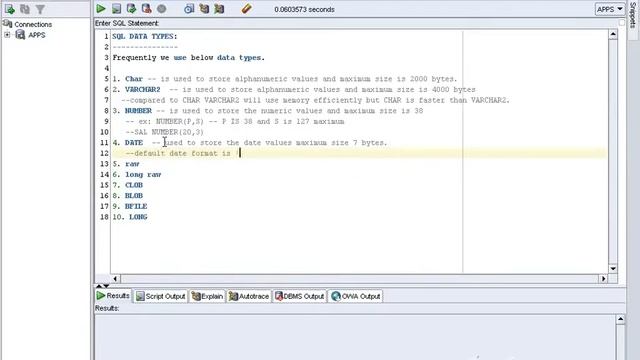This screenshot has height=360, width=640.
Task: Click the 'CLOB' entry on line 15
Action: pos(134,185)
